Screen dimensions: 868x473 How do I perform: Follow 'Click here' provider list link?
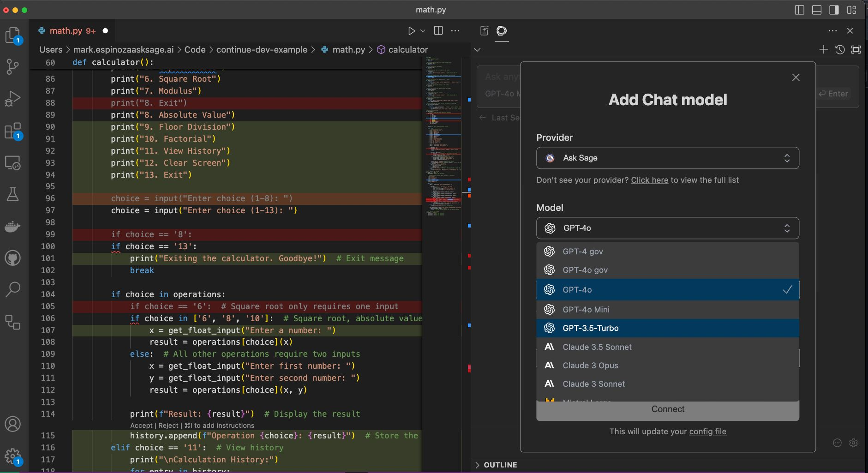tap(649, 180)
